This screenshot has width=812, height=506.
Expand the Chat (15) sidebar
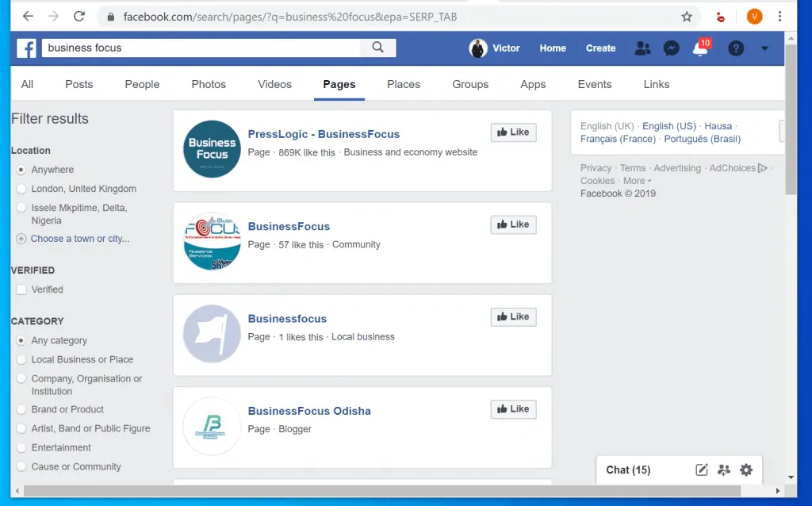pyautogui.click(x=627, y=470)
